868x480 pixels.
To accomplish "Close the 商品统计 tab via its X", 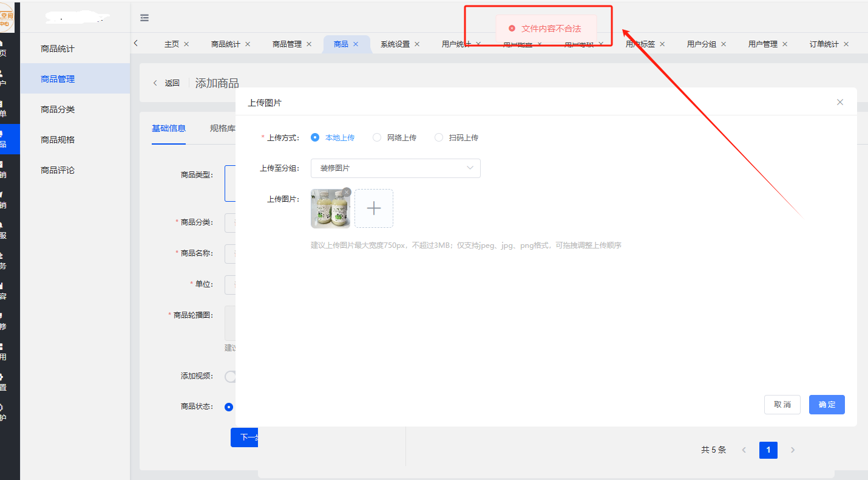I will [248, 44].
